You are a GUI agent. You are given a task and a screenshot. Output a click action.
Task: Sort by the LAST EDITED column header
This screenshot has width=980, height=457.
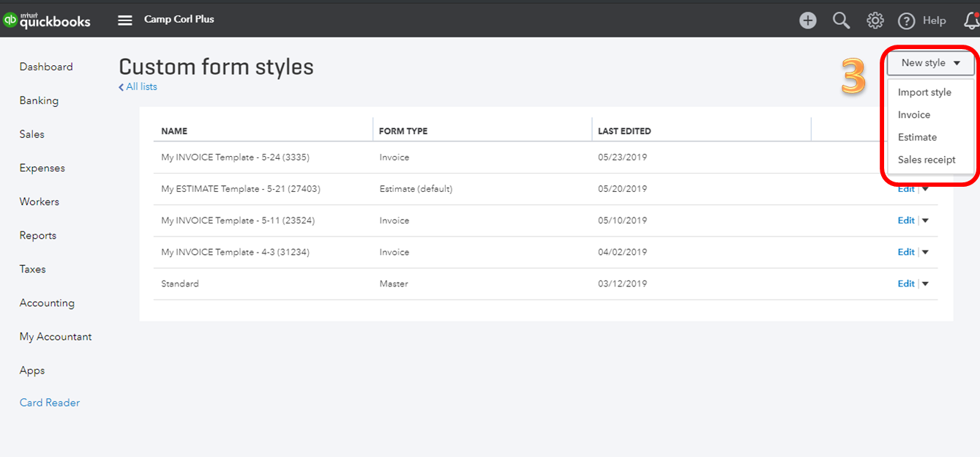point(624,131)
